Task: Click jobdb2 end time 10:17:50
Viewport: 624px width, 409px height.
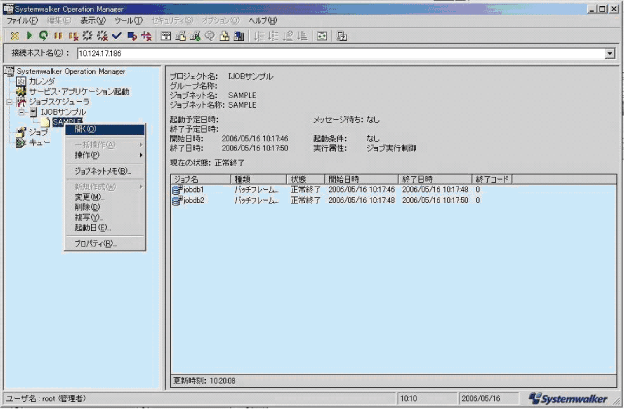Action: pos(435,201)
